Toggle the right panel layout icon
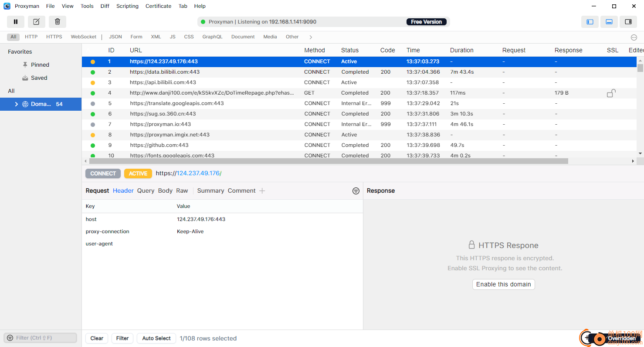The height and width of the screenshot is (347, 644). [628, 22]
